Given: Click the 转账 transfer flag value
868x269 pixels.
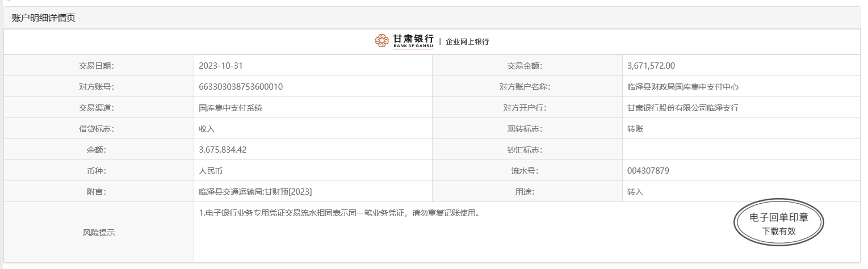Looking at the screenshot, I should 635,129.
